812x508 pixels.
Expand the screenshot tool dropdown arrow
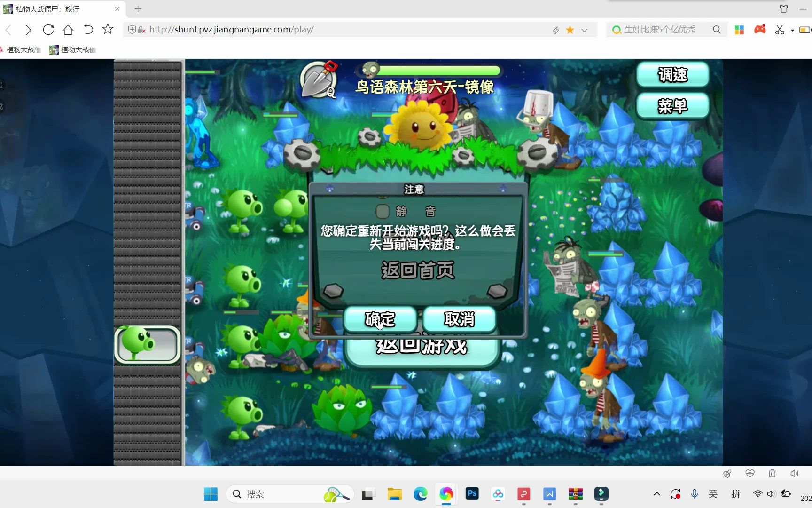pos(792,30)
